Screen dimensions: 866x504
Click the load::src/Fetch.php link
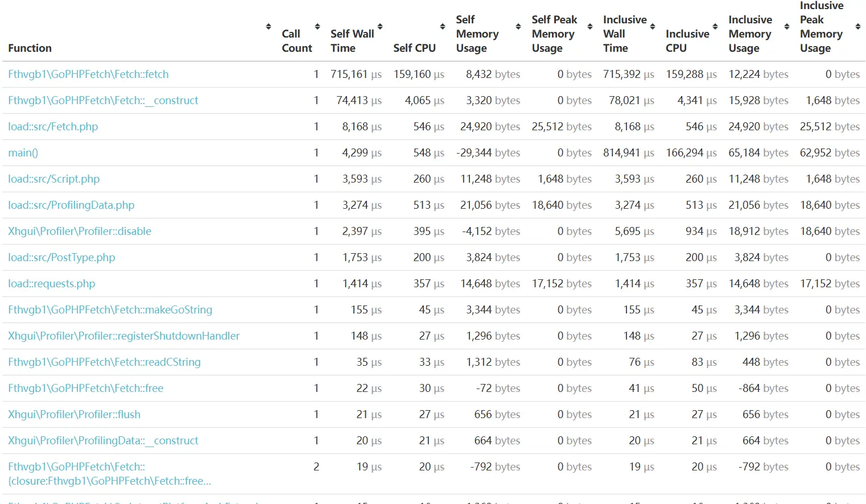click(53, 127)
